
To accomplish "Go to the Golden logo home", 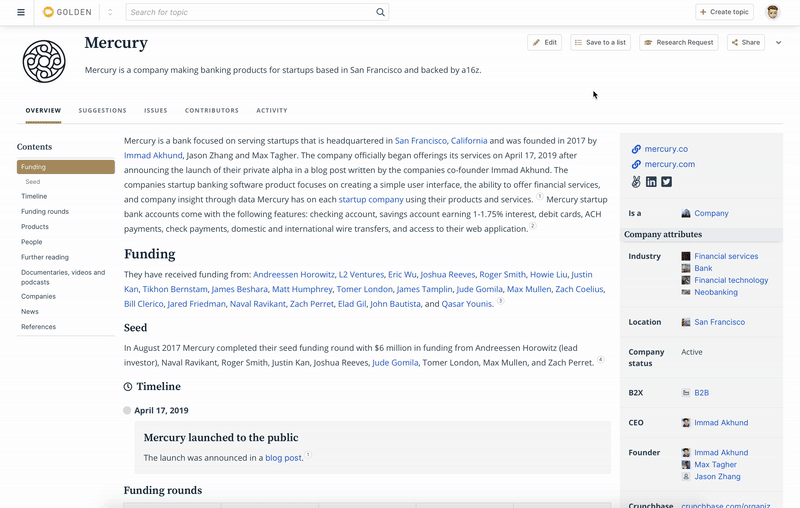I will coord(67,12).
